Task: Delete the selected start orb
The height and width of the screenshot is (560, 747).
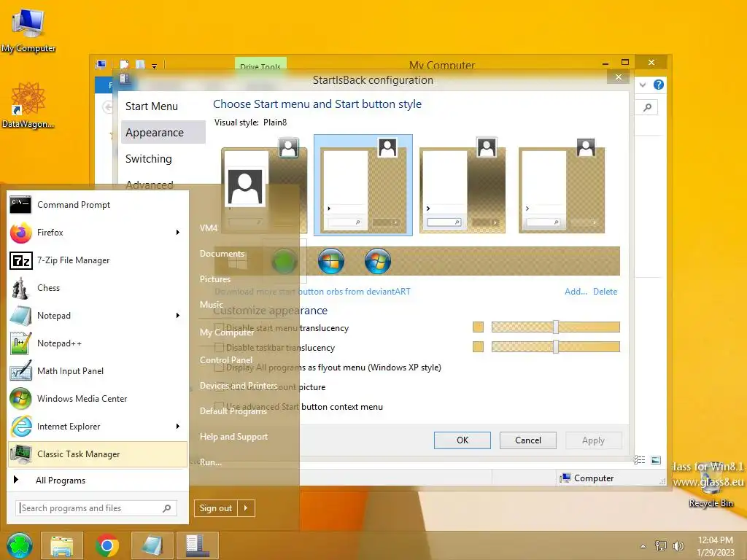Action: point(605,292)
